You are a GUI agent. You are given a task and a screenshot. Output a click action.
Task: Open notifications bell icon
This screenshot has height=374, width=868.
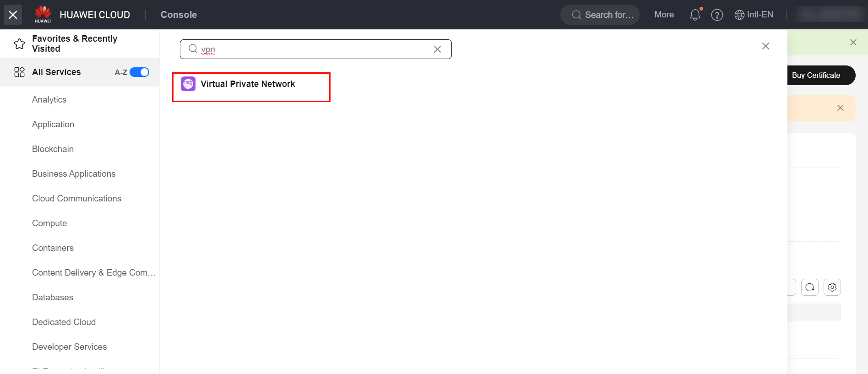coord(695,15)
